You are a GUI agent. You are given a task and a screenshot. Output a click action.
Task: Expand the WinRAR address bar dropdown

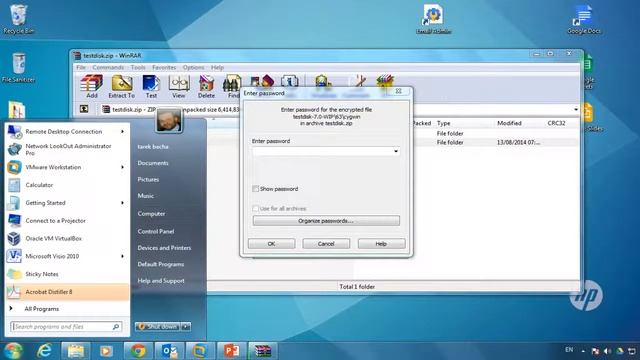click(x=576, y=109)
